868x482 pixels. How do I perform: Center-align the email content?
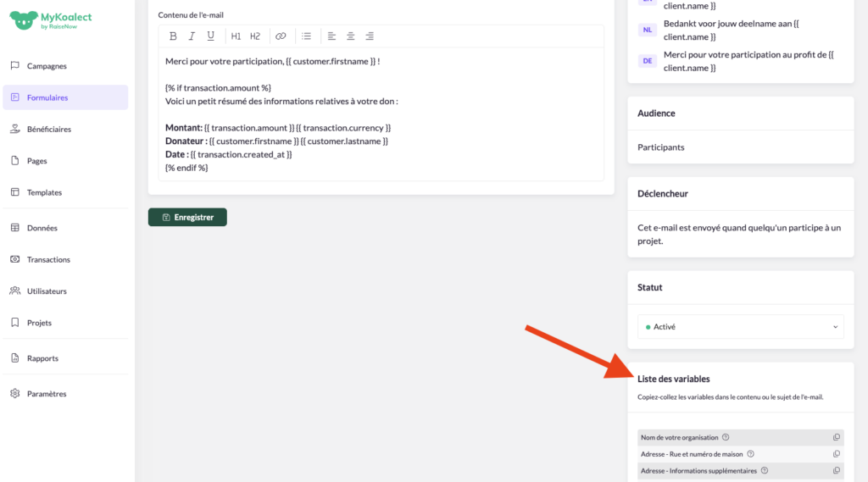(350, 36)
